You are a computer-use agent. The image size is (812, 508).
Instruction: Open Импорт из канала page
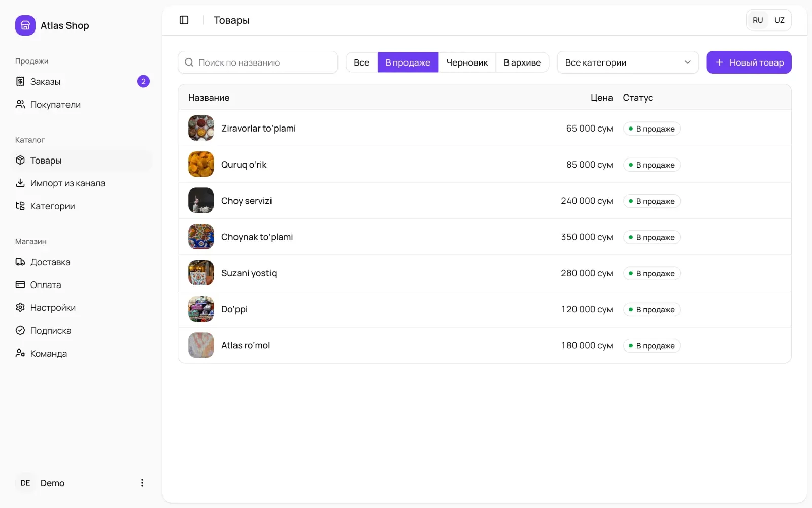(x=81, y=183)
